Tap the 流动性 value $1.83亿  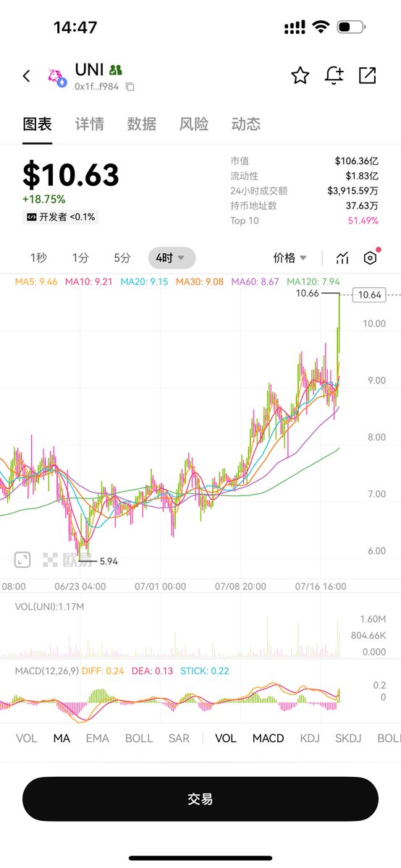[361, 176]
